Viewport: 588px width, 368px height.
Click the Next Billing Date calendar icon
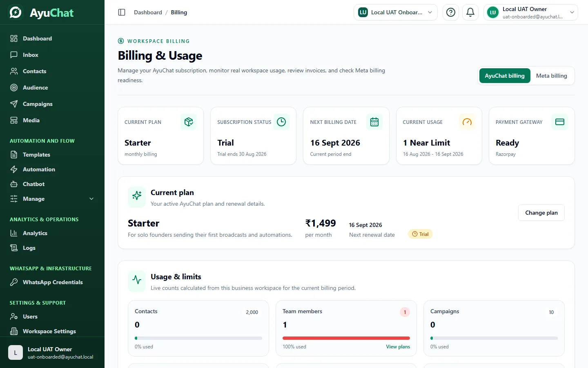click(x=374, y=122)
